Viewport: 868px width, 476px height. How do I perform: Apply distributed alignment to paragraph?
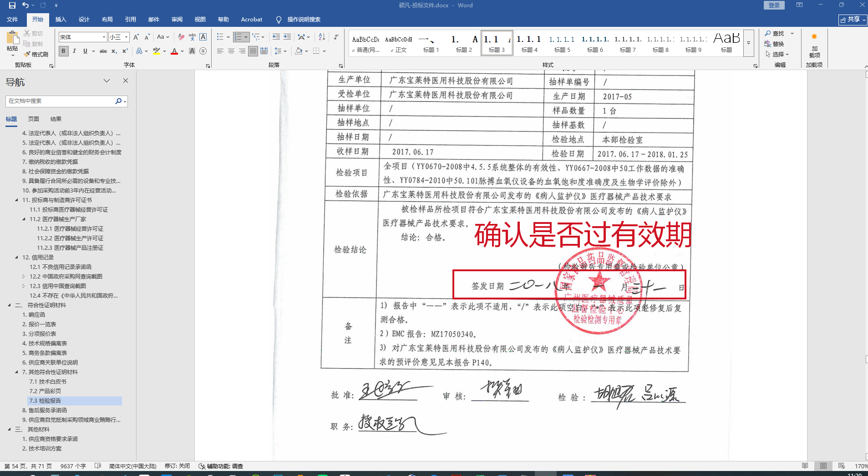pyautogui.click(x=264, y=51)
